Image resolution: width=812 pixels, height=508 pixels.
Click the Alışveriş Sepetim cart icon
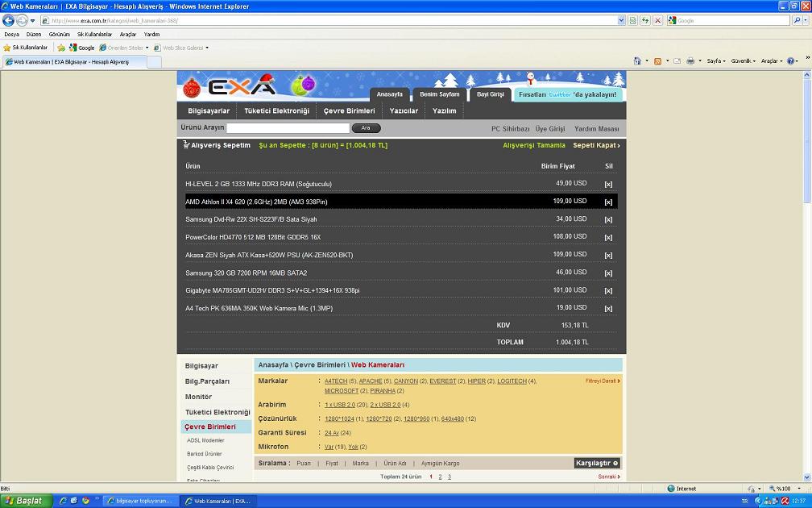(x=186, y=144)
